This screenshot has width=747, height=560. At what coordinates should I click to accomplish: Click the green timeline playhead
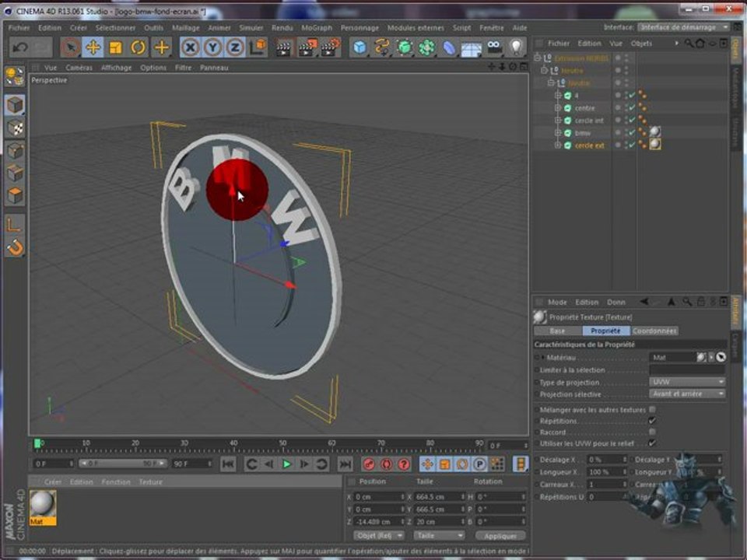(37, 444)
